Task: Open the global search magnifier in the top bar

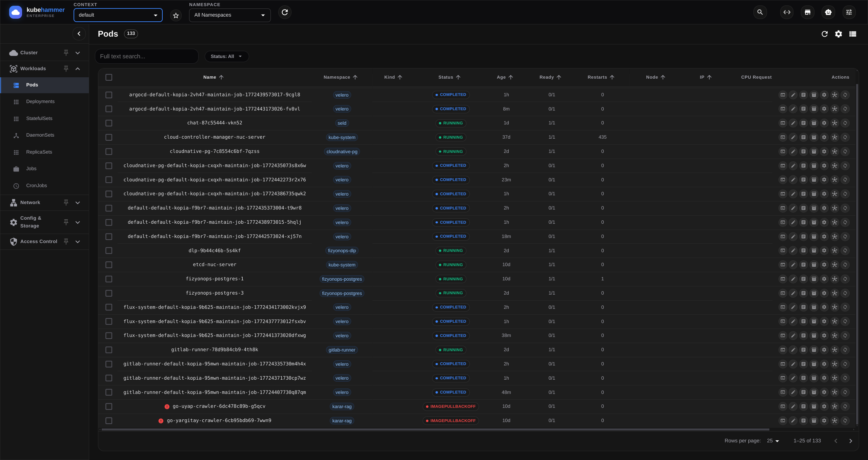Action: (760, 12)
